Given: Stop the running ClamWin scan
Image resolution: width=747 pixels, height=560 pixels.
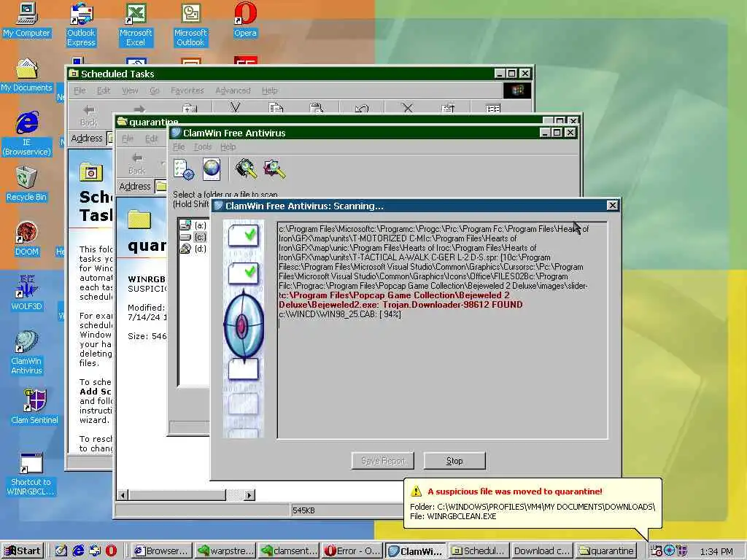Looking at the screenshot, I should pos(454,461).
